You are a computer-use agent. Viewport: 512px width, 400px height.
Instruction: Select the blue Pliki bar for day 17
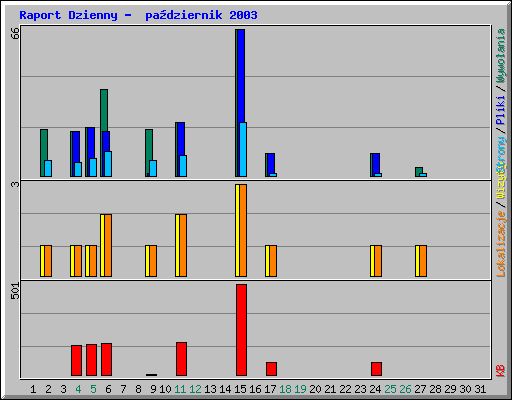pyautogui.click(x=271, y=163)
